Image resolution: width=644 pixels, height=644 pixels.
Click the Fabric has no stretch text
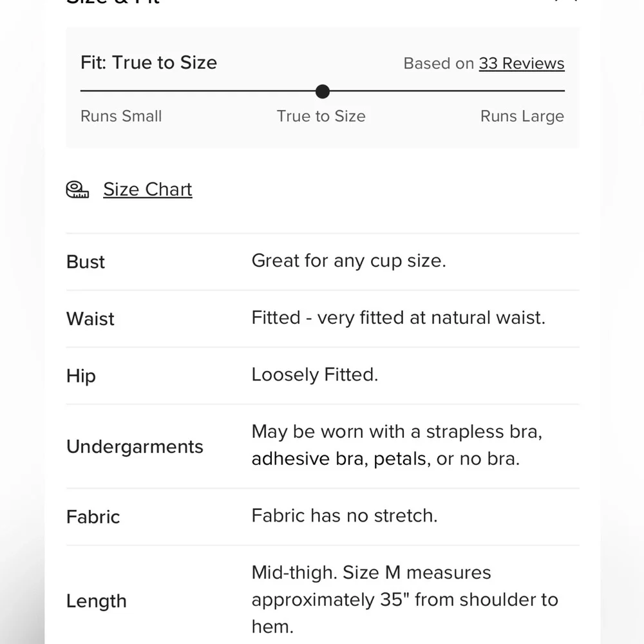coord(344,516)
